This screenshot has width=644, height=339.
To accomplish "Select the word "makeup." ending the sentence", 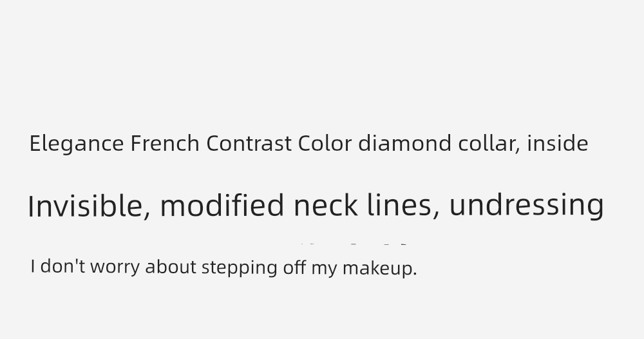I will 380,268.
